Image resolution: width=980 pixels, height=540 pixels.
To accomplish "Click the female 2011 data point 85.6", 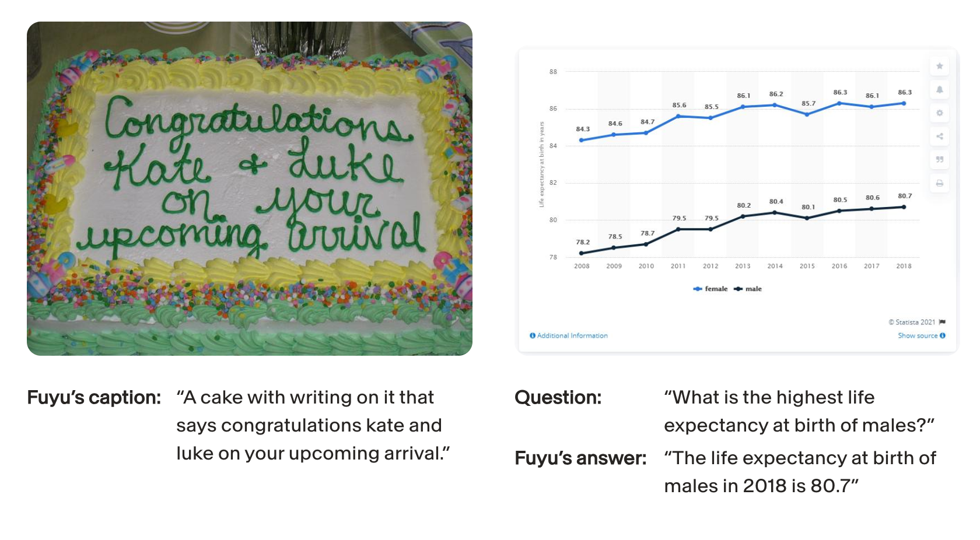I will coord(678,116).
